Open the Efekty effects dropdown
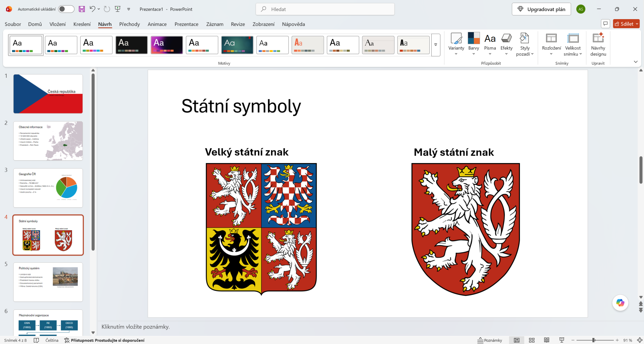This screenshot has width=644, height=344. (x=506, y=44)
